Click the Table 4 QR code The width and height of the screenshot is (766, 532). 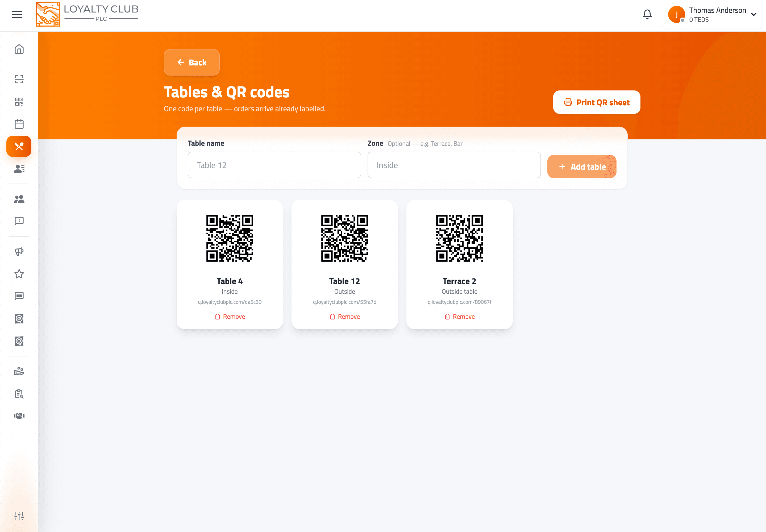[230, 238]
